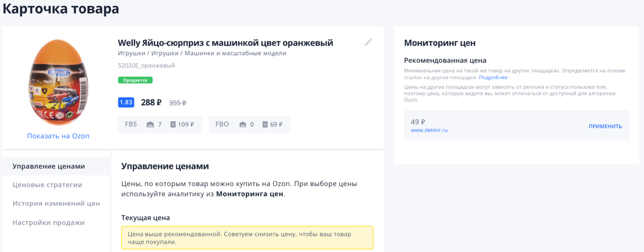Click the FBS stock count 7

159,124
